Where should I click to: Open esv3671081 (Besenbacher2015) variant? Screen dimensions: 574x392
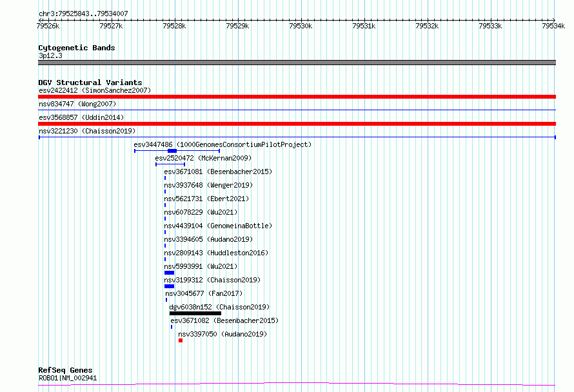[x=218, y=171]
